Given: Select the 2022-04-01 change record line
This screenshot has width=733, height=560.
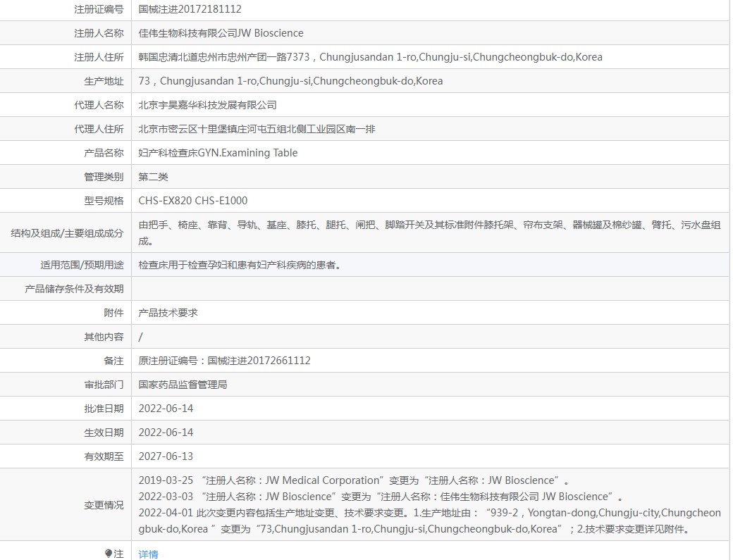Looking at the screenshot, I should point(429,521).
